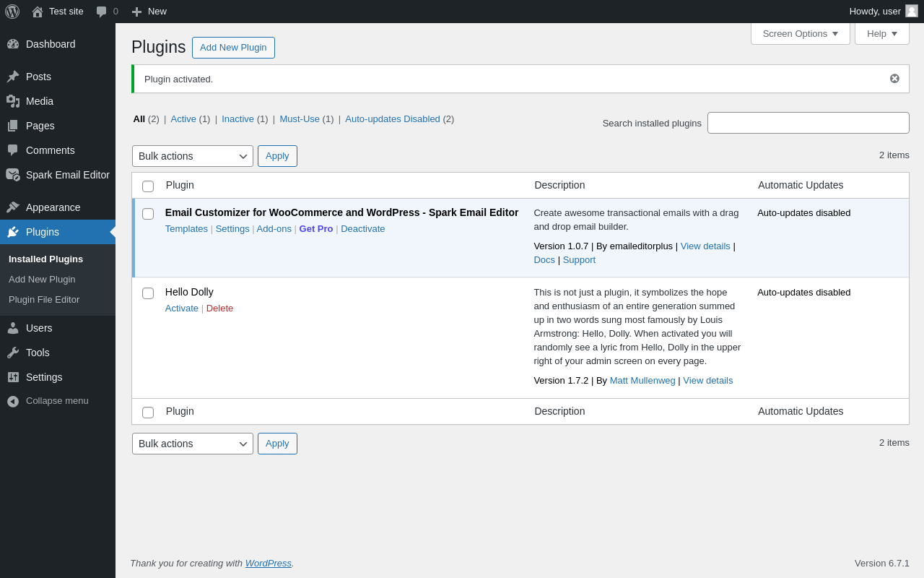This screenshot has height=578, width=924.
Task: Click the Spark Email Editor envelope icon
Action: pos(13,175)
